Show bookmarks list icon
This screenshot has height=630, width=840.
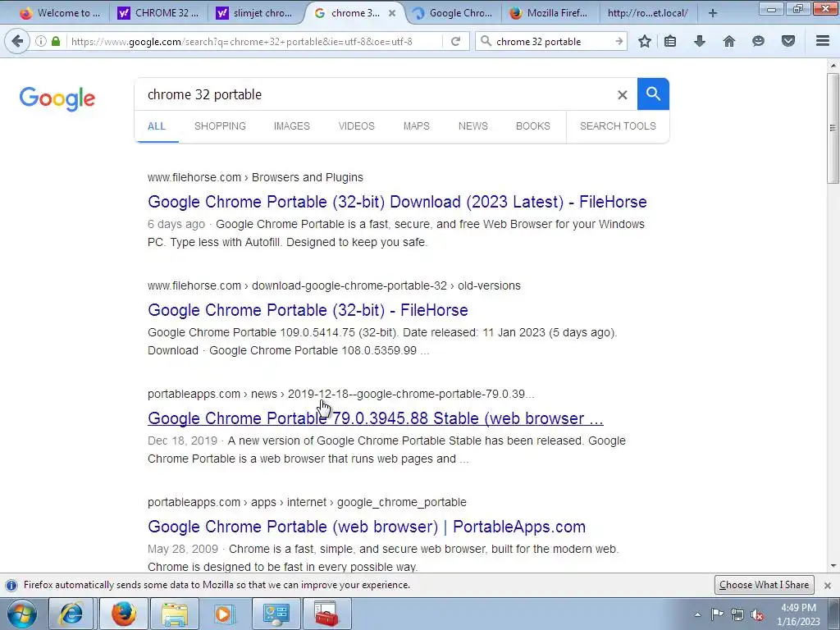670,41
